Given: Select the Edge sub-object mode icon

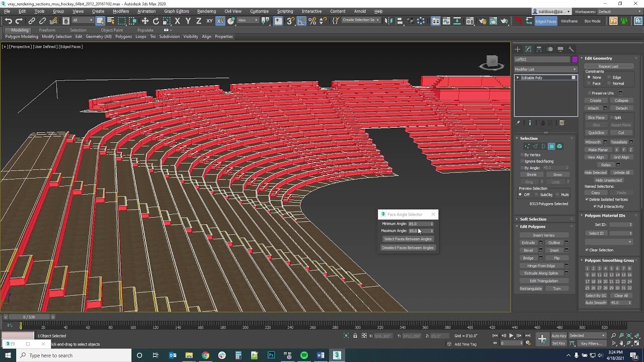Looking at the screenshot, I should [x=535, y=146].
